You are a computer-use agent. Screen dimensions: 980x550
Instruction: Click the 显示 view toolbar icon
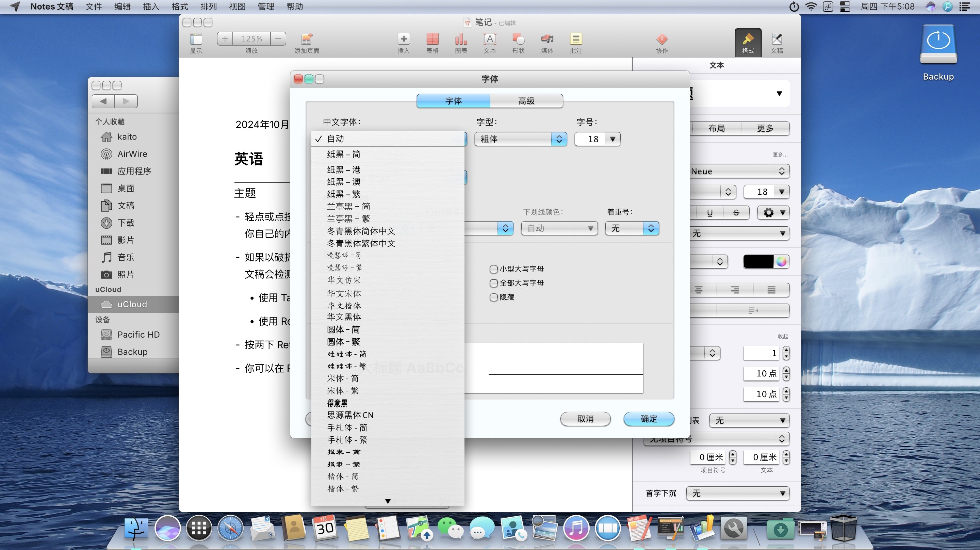[196, 39]
